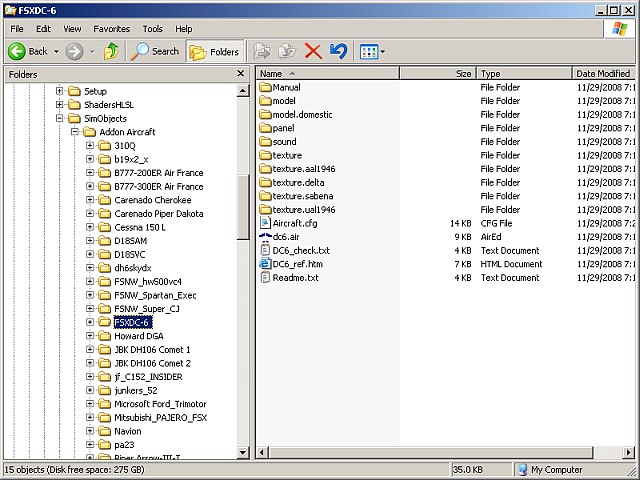Click the Move To toolbar icon
640x480 pixels.
262,51
